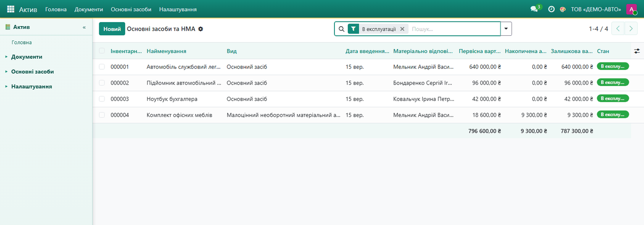Open record Комплект офісних меблів
Viewport: 644px width, 225px height.
pos(179,115)
